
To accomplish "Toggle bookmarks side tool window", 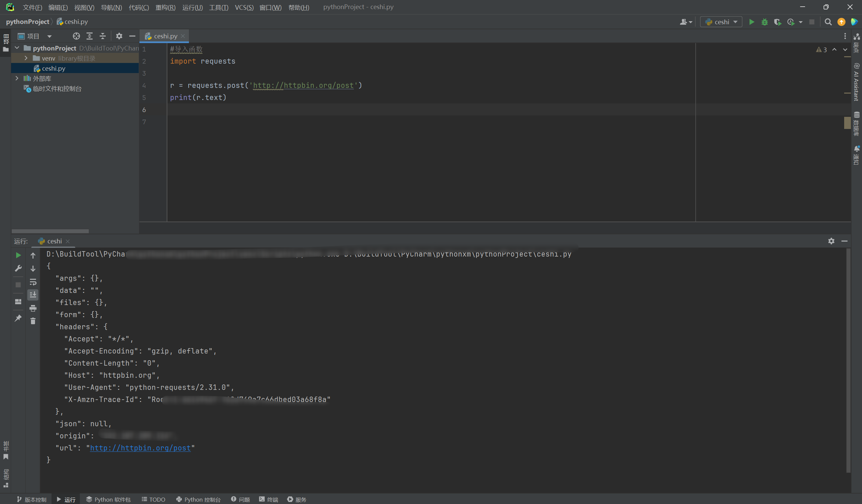I will 6,450.
